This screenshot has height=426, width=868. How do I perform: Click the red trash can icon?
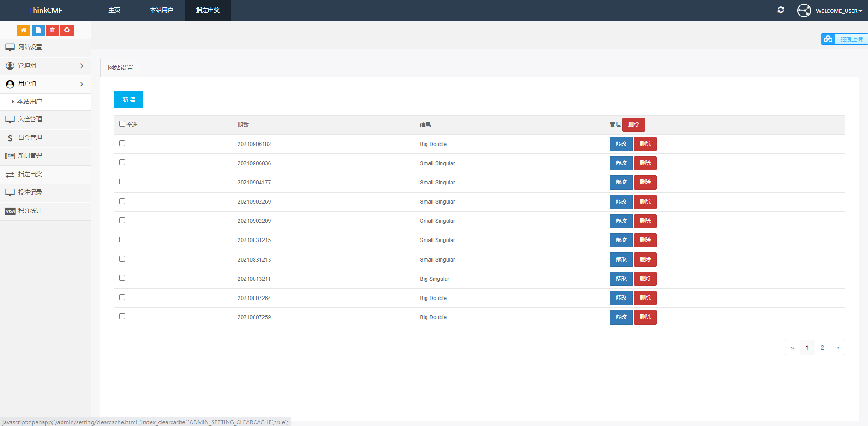point(52,30)
